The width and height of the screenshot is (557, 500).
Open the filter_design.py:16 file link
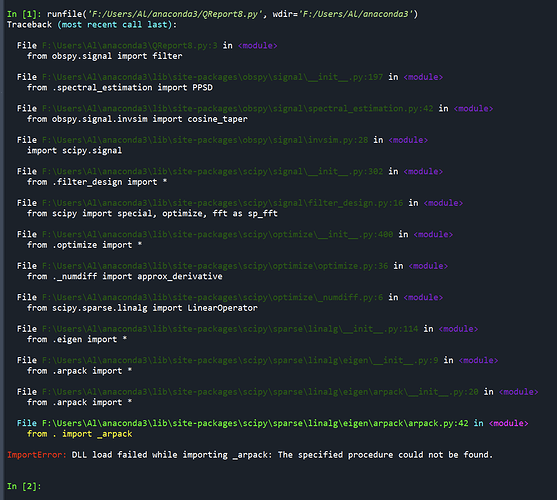[x=222, y=203]
